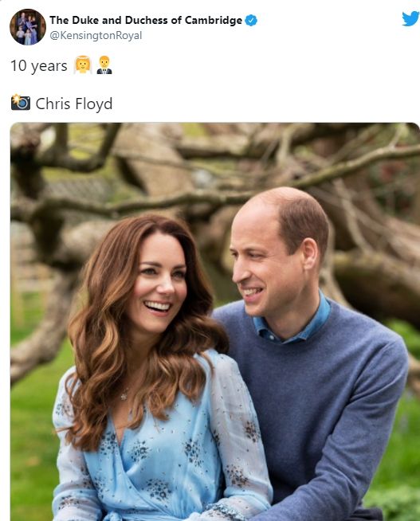Click the camera flash emoji

click(x=21, y=102)
